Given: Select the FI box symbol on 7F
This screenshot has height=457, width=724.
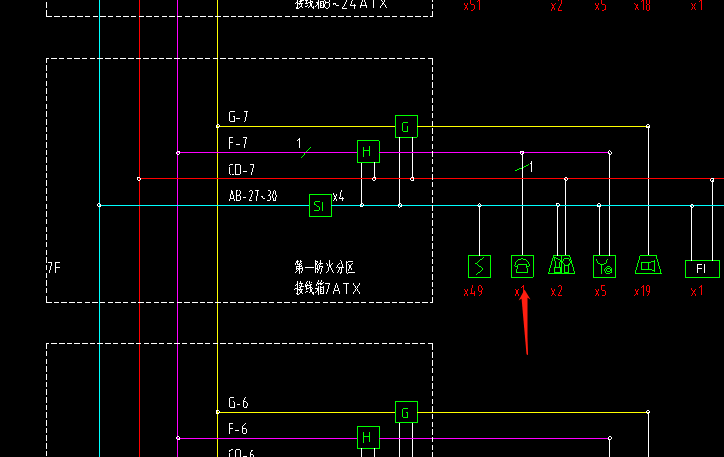Looking at the screenshot, I should [702, 269].
